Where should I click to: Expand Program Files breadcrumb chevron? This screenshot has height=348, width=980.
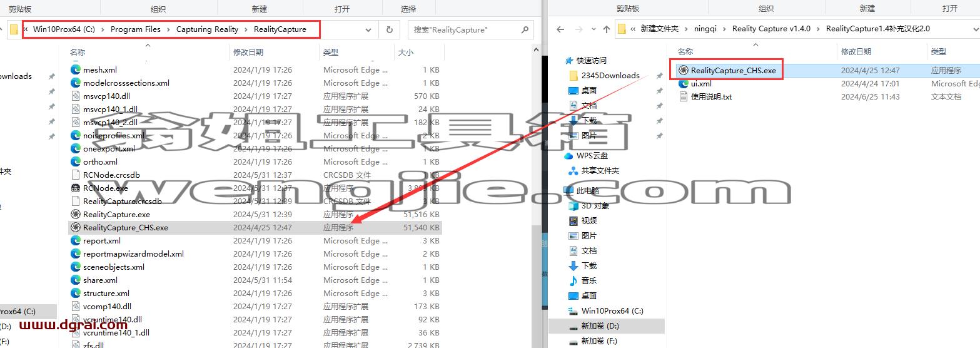coord(168,29)
